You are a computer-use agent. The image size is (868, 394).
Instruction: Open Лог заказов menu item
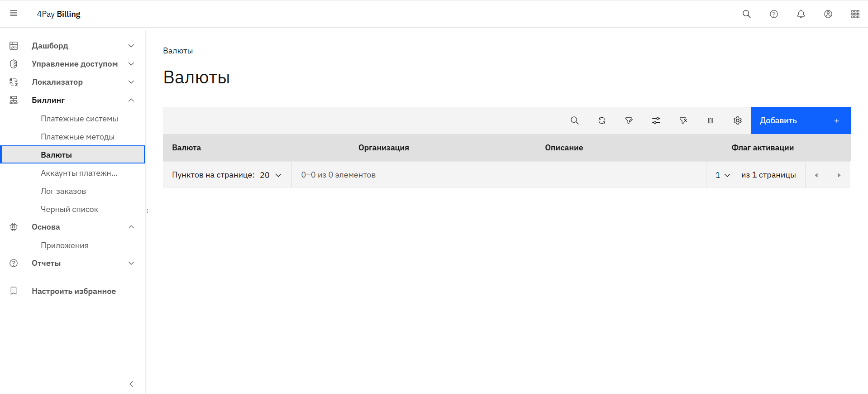click(63, 191)
